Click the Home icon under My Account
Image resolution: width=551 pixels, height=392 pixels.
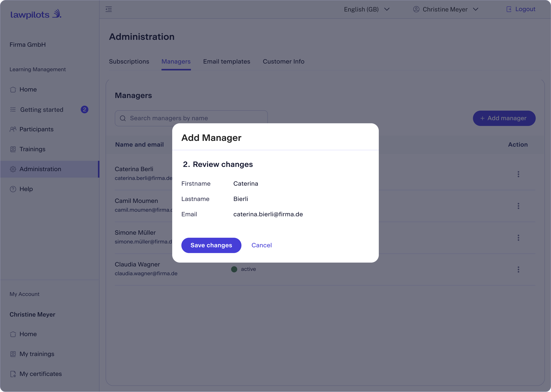tap(13, 334)
